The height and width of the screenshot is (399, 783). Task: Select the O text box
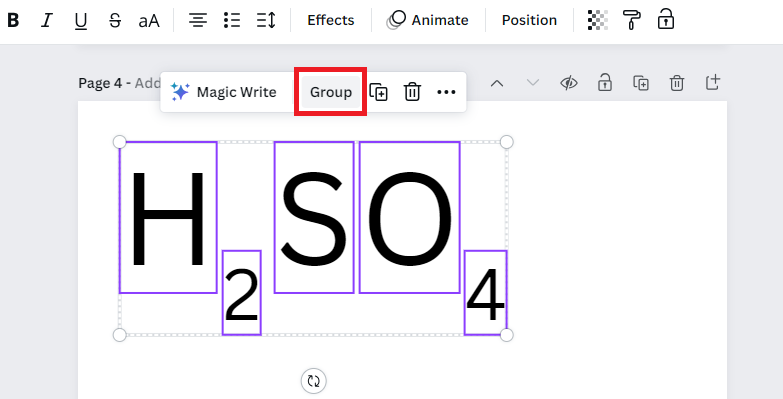(x=409, y=218)
